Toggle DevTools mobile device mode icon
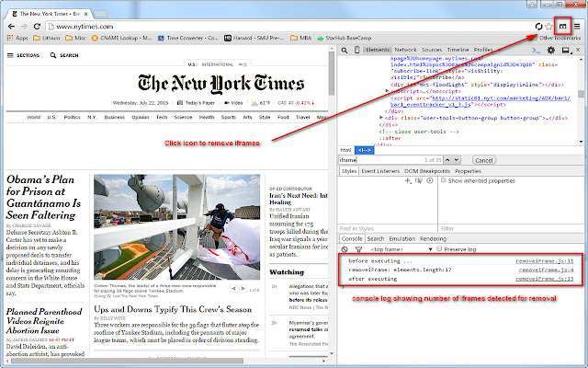Image resolution: width=588 pixels, height=368 pixels. 357,50
